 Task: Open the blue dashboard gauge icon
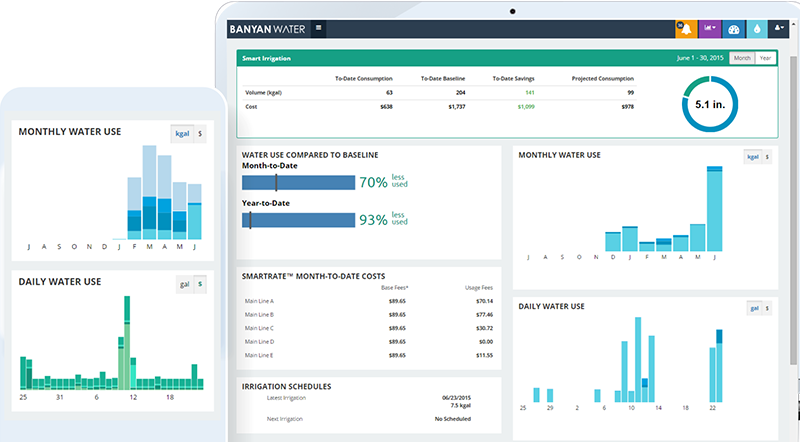pyautogui.click(x=734, y=29)
